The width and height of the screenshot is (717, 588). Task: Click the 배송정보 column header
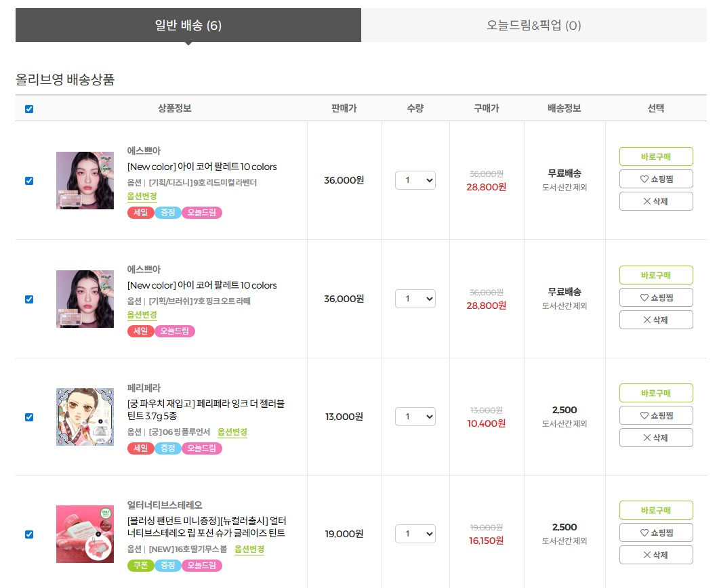coord(565,108)
